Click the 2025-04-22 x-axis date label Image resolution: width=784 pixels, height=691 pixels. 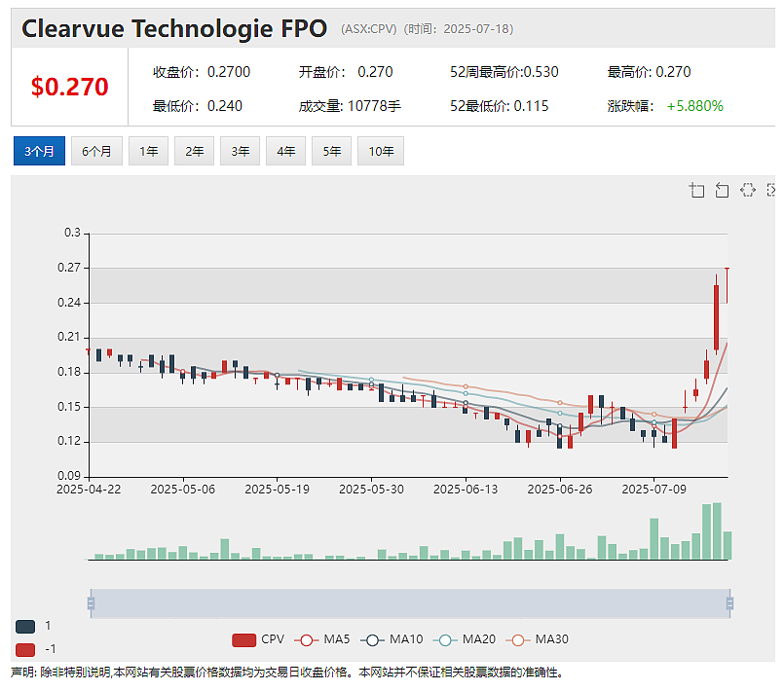point(89,490)
